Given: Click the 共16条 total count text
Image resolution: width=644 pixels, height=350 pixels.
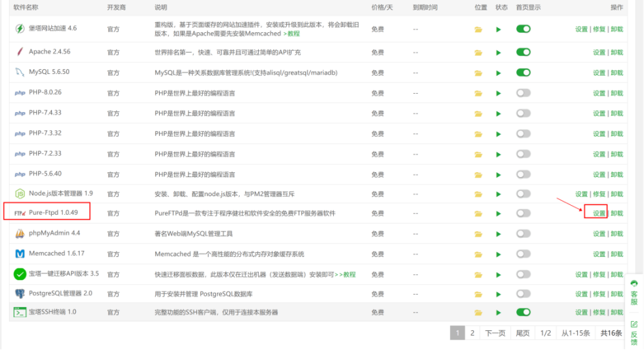Looking at the screenshot, I should coord(611,333).
